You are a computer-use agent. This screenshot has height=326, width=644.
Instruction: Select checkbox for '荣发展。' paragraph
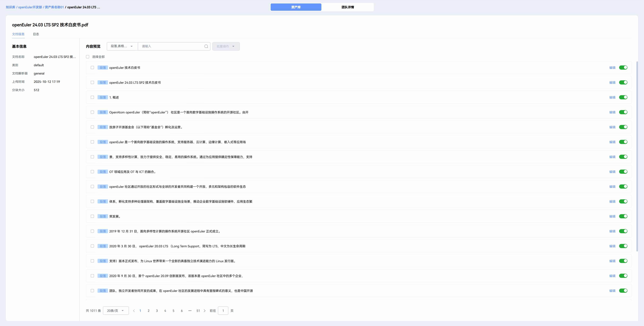tap(93, 216)
